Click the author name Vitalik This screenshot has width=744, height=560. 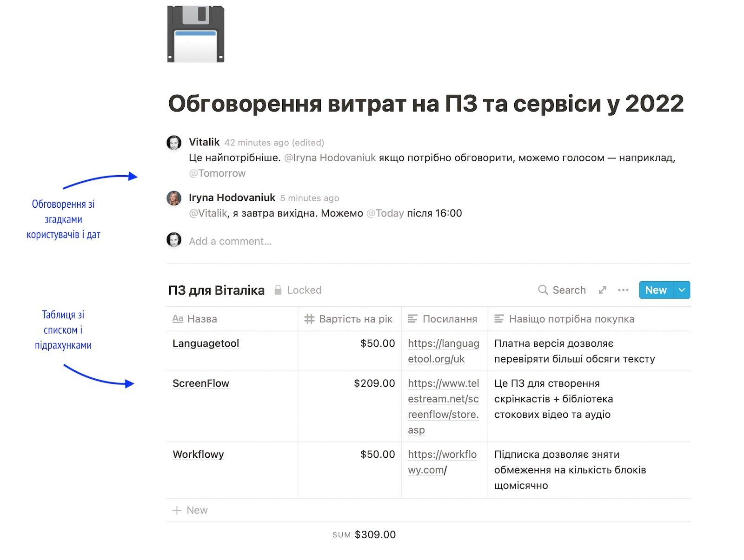pos(204,142)
